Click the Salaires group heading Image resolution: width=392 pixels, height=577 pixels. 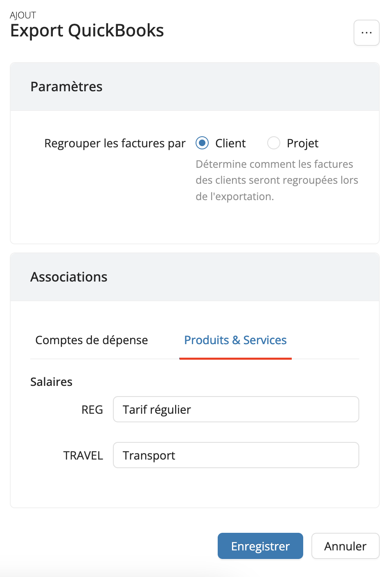[51, 382]
